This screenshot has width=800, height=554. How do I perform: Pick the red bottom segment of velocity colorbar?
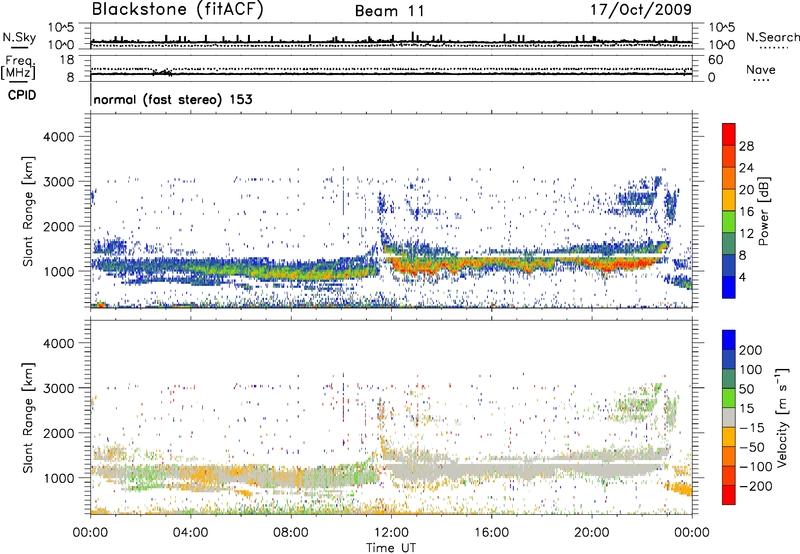(729, 495)
